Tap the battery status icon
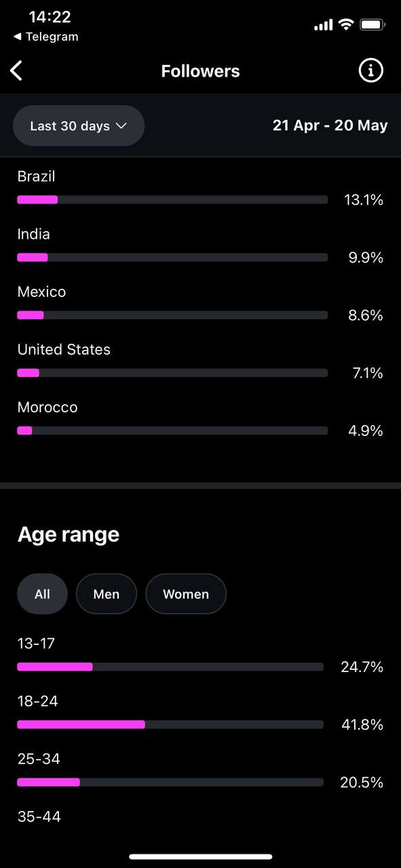Viewport: 401px width, 868px height. point(373,25)
